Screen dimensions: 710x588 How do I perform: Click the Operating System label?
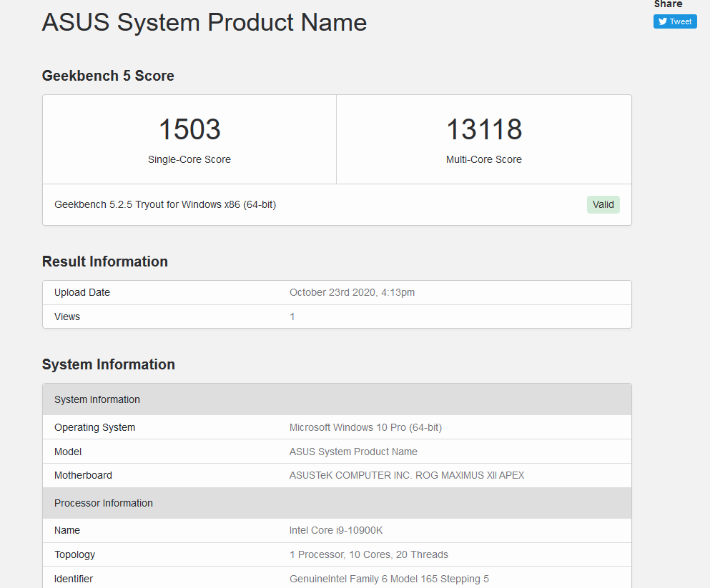pos(94,427)
